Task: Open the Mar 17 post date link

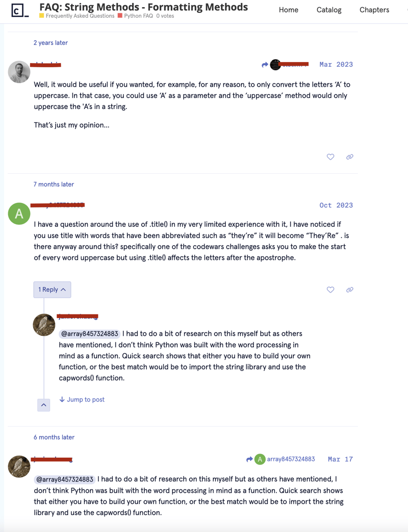Action: pos(340,459)
